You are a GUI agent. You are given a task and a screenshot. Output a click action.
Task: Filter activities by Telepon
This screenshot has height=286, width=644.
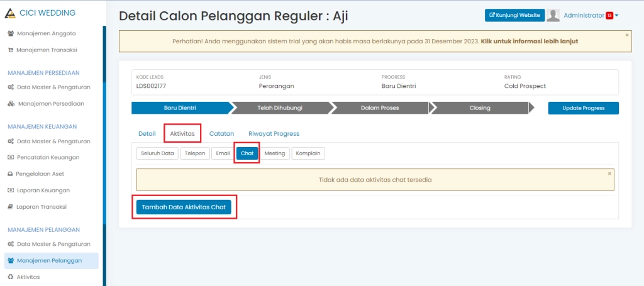[x=194, y=153]
